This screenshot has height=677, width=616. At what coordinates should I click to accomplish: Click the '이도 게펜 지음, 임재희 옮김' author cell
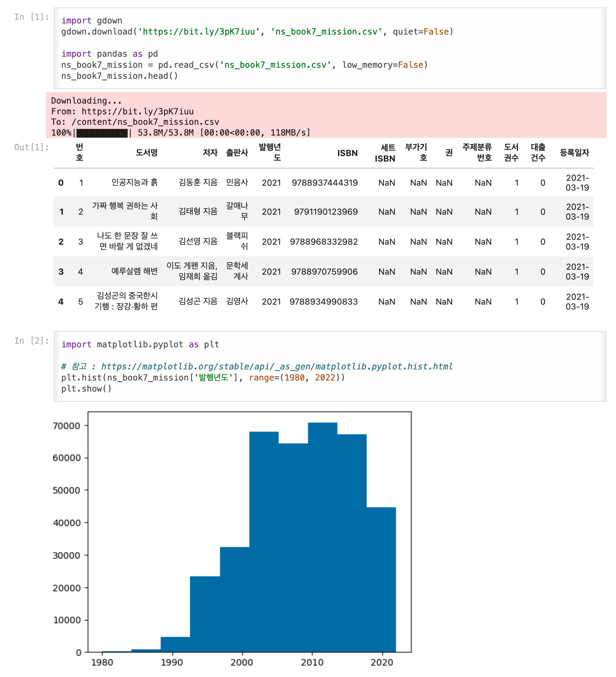point(192,271)
